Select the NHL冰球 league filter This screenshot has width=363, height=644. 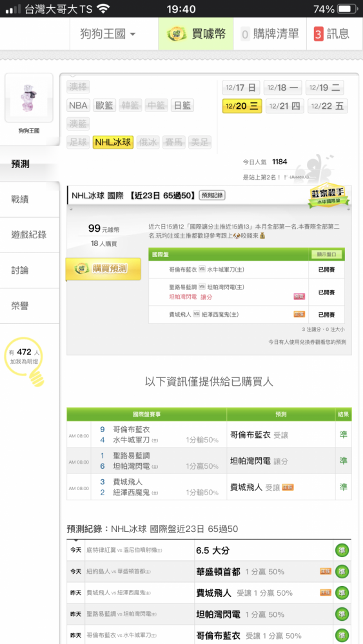click(x=113, y=142)
